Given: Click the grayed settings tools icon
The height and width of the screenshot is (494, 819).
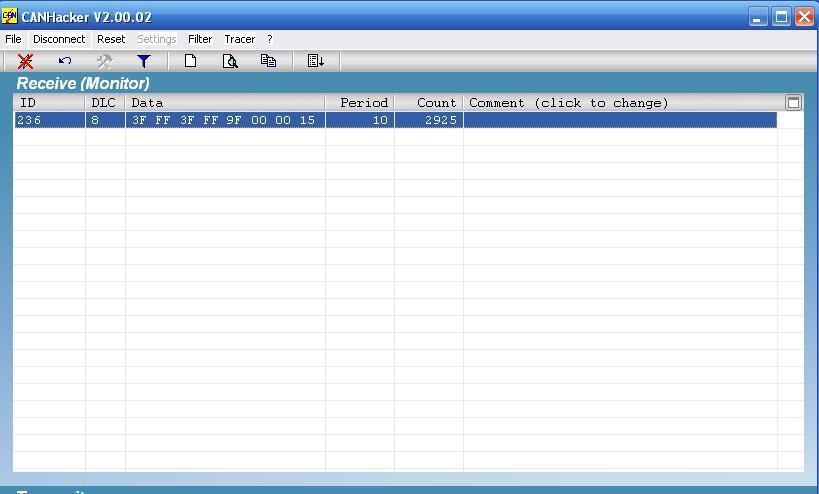Looking at the screenshot, I should pyautogui.click(x=104, y=61).
